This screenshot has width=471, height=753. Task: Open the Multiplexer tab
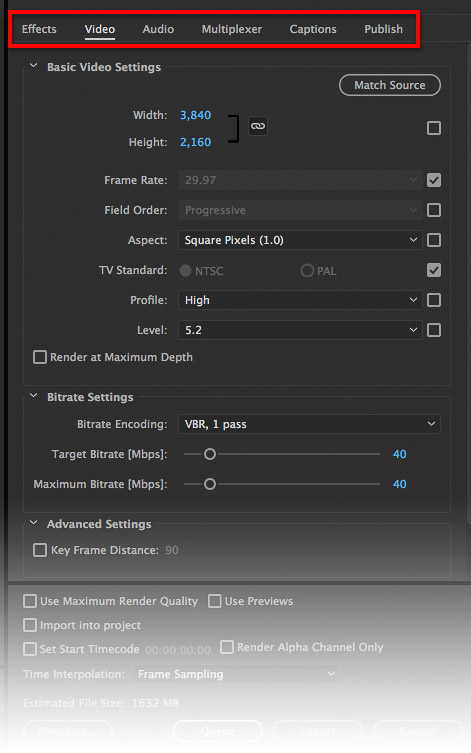tap(232, 29)
